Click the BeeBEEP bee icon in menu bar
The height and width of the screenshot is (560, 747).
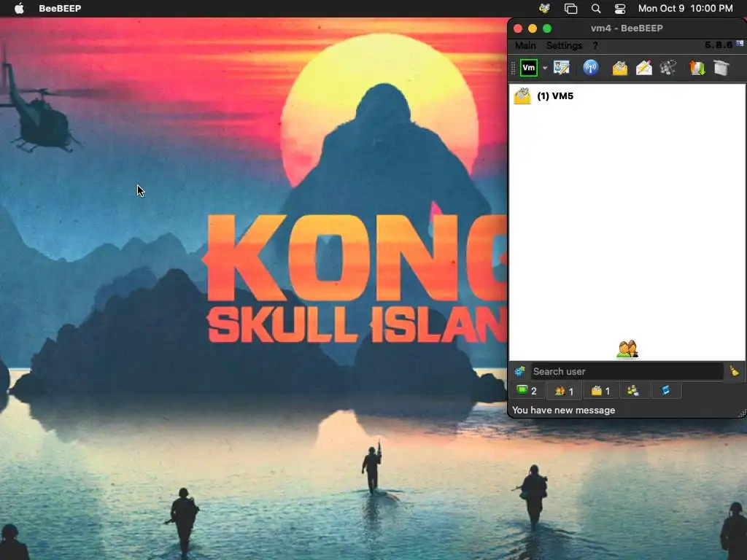[544, 8]
